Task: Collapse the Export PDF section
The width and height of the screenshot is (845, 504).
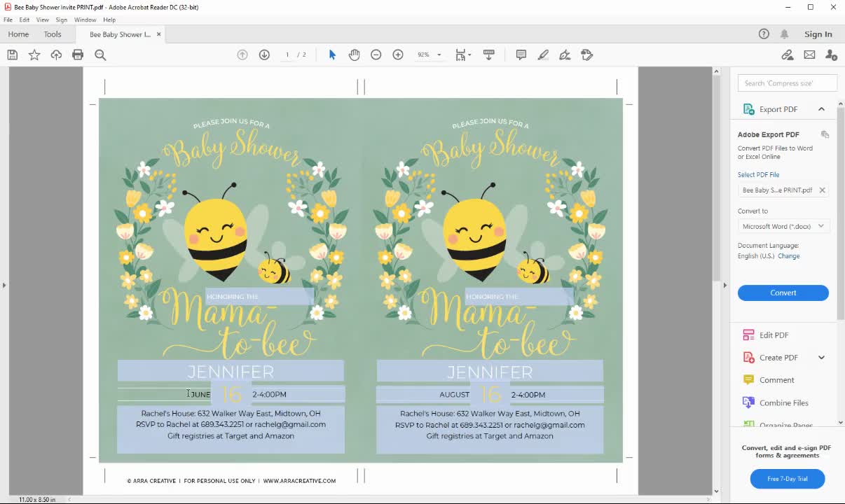Action: (x=821, y=109)
